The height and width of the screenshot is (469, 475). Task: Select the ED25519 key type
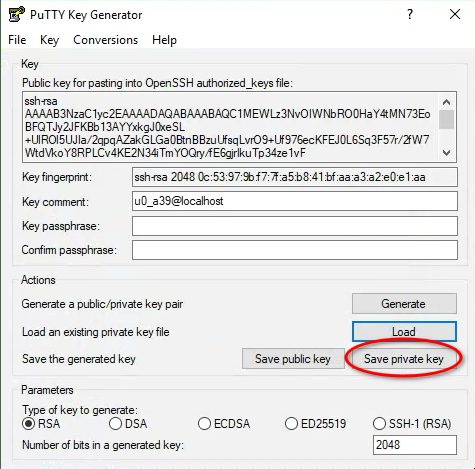pyautogui.click(x=291, y=424)
